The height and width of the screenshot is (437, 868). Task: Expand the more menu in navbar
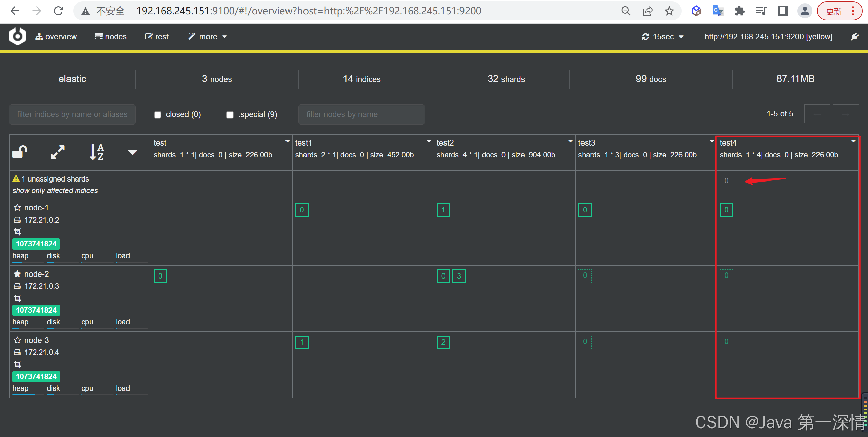point(208,37)
